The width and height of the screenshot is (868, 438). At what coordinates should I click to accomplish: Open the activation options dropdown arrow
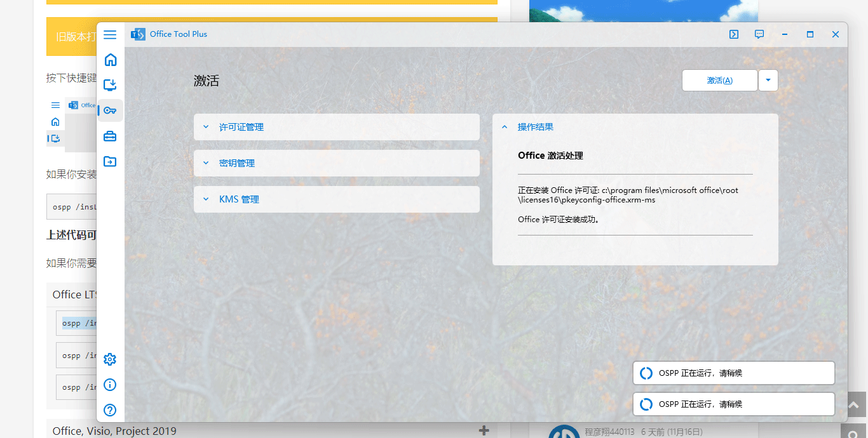768,80
